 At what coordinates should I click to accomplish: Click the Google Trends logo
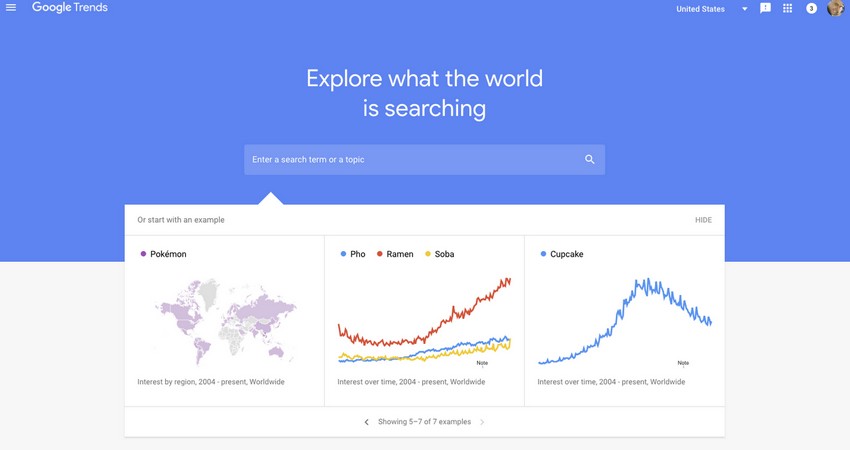(70, 8)
